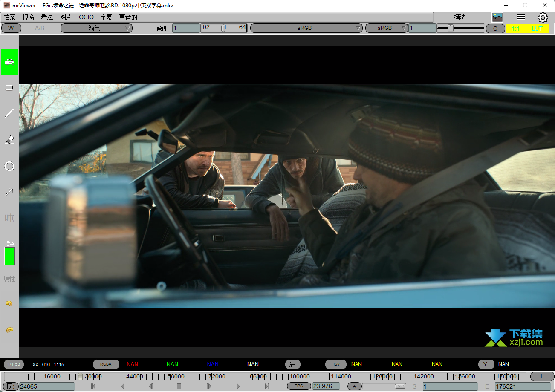Select the 吨 text tool
The width and height of the screenshot is (555, 392).
(x=9, y=218)
